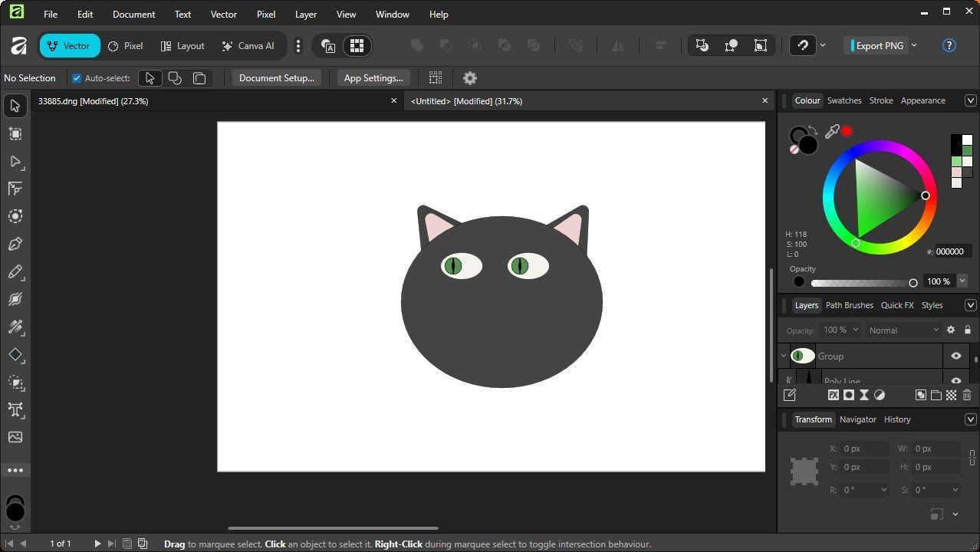
Task: Click the context toolbar gear icon
Action: point(470,78)
